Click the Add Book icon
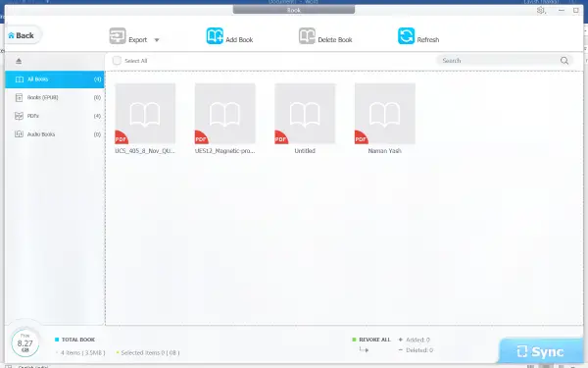This screenshot has height=368, width=588. [215, 36]
